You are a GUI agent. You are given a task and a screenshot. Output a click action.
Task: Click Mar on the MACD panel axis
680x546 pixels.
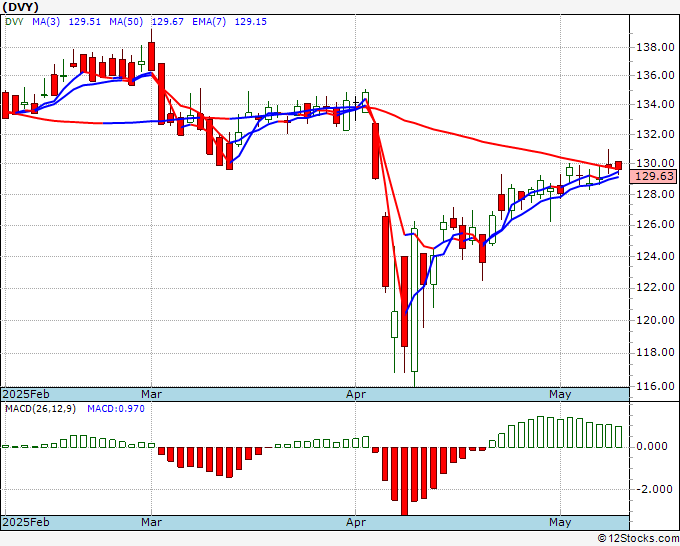(x=151, y=522)
